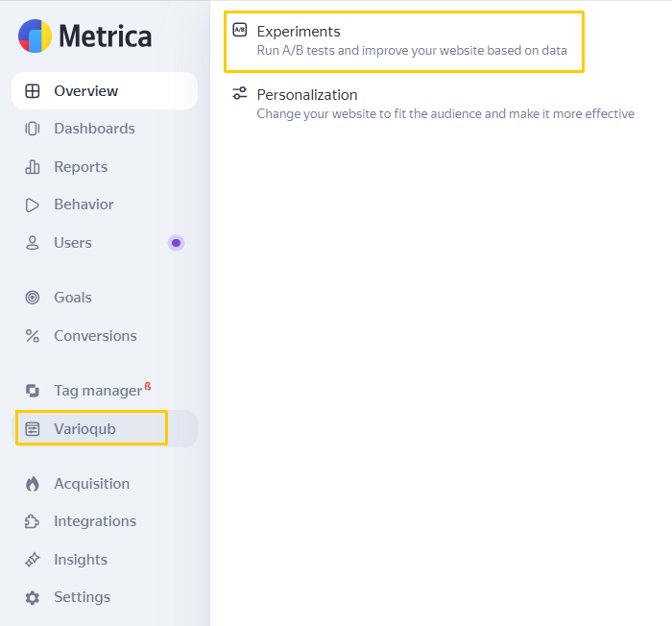Open the Personalization option
The image size is (672, 626).
pyautogui.click(x=433, y=104)
